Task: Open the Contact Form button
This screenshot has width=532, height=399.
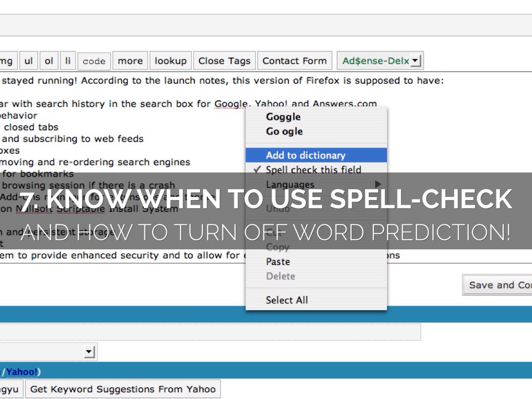Action: tap(295, 61)
